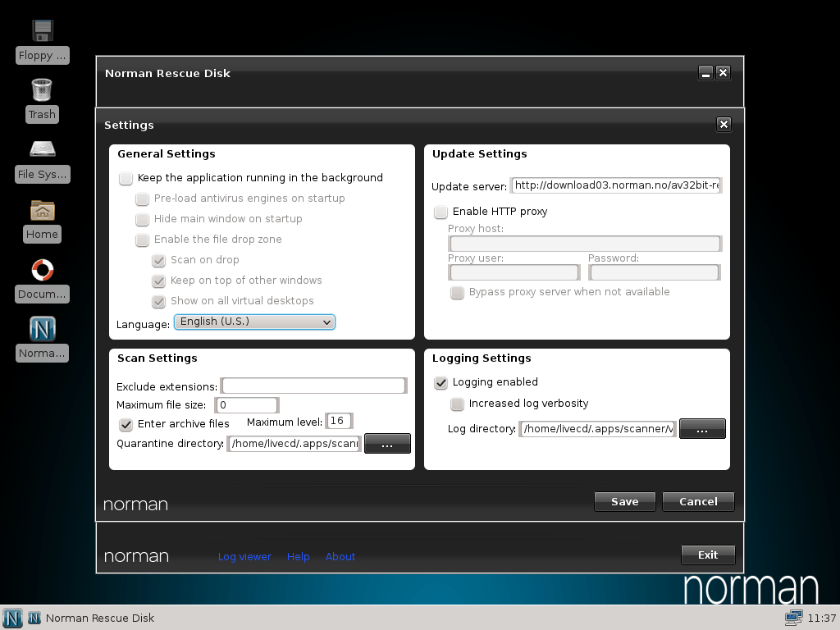The height and width of the screenshot is (630, 840).
Task: Save the settings
Action: 624,501
